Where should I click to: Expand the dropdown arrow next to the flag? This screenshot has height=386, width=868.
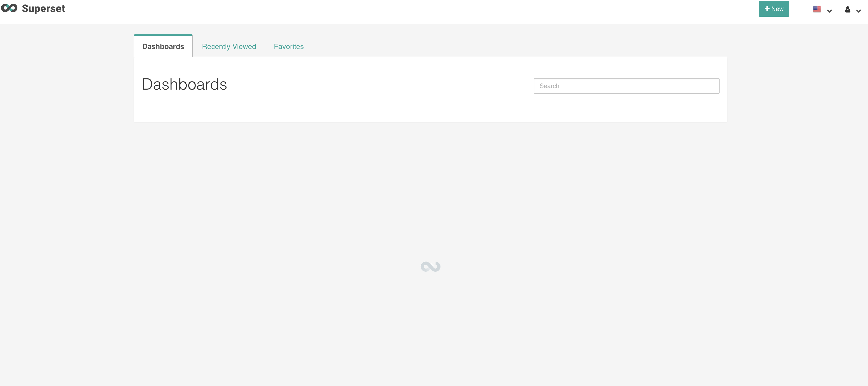(829, 11)
